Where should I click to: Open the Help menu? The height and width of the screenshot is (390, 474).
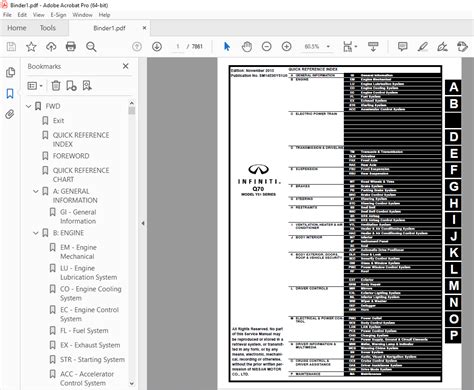click(104, 15)
